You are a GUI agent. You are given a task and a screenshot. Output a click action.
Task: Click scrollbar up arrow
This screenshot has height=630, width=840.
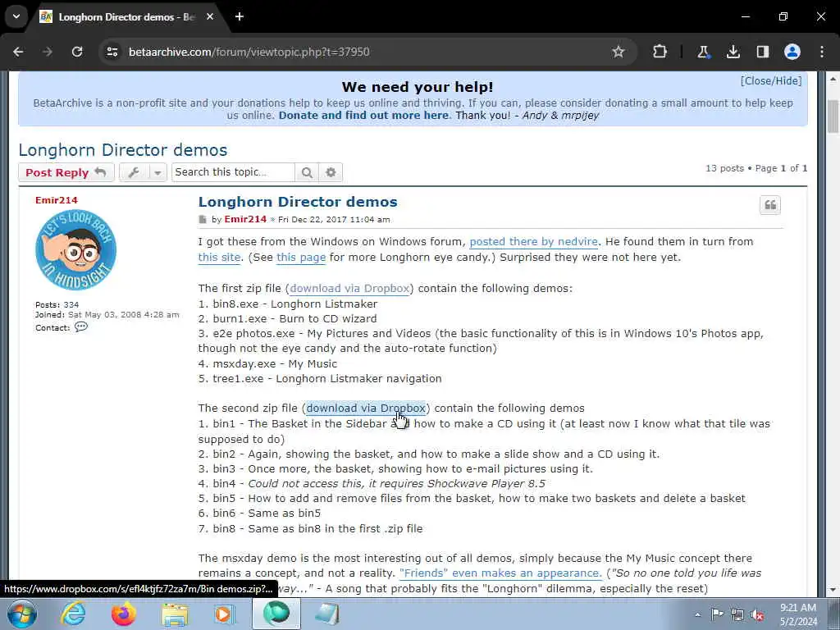coord(833,79)
